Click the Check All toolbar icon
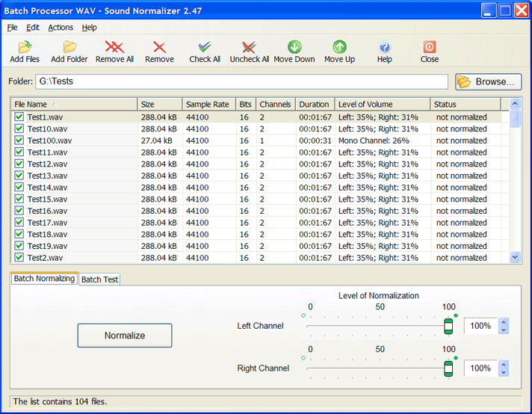This screenshot has height=414, width=532. pos(205,47)
